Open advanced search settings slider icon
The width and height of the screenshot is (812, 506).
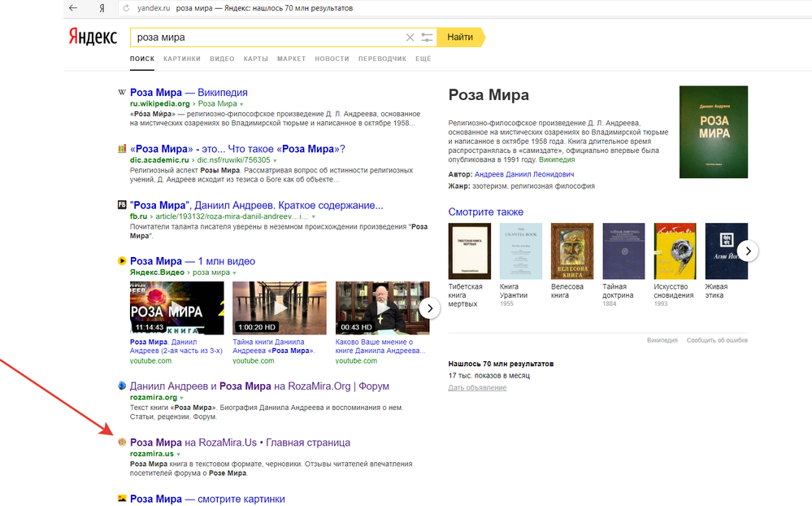(427, 37)
